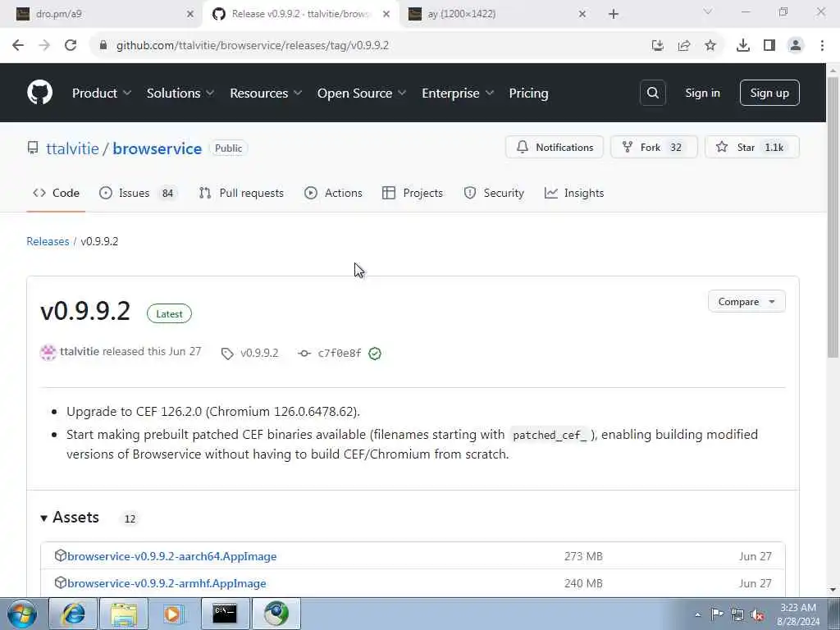This screenshot has width=840, height=630.
Task: Click the page vertical scrollbar thumb
Action: click(x=833, y=217)
